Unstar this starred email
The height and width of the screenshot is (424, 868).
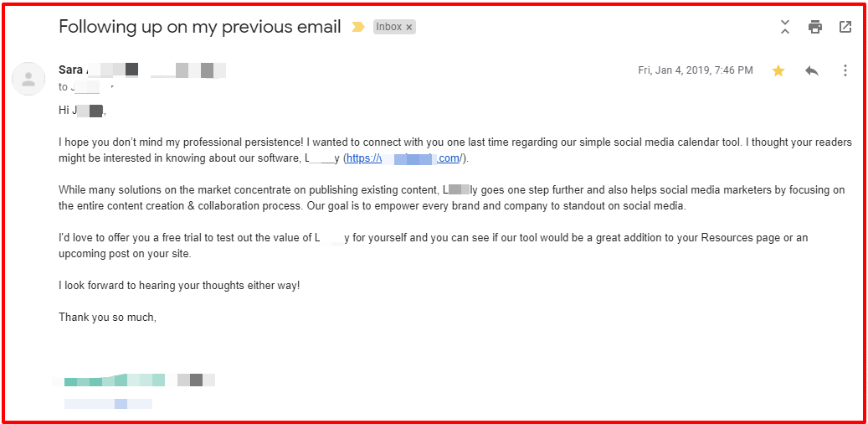pyautogui.click(x=778, y=70)
